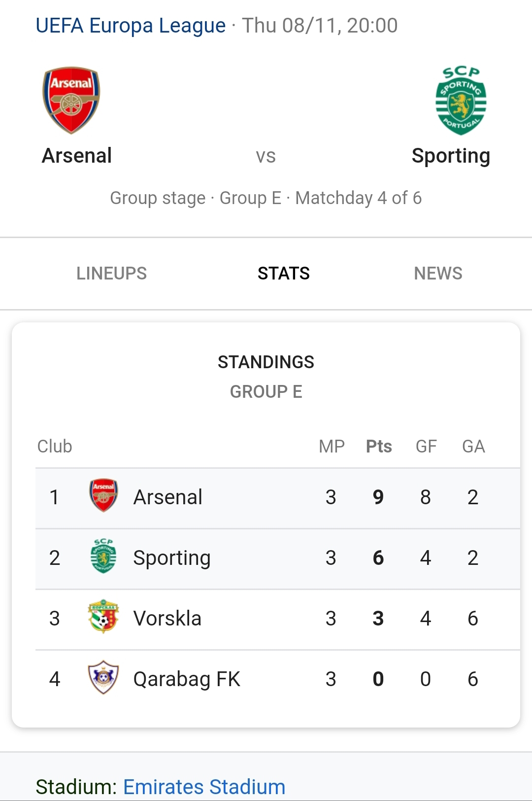Select Vorskla name in standings
532x801 pixels.
click(167, 618)
